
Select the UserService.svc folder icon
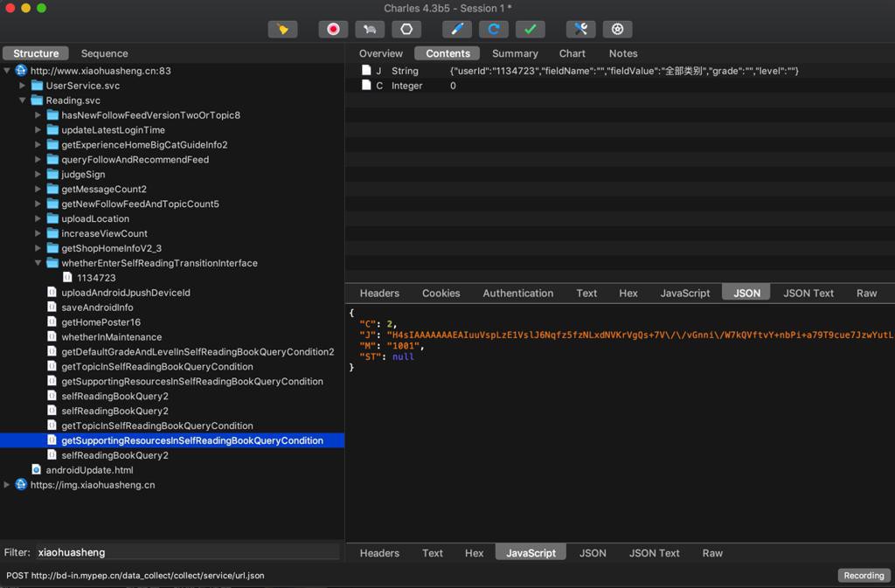click(x=37, y=86)
